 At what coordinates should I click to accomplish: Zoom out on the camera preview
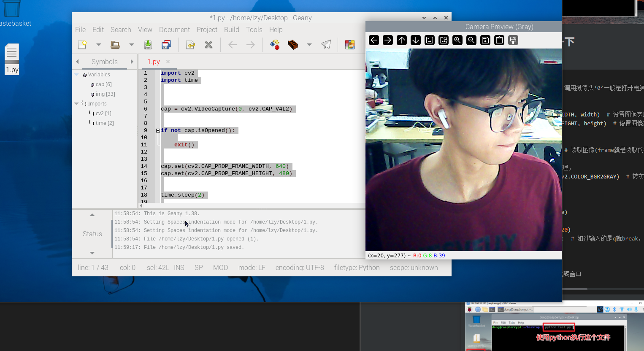(471, 40)
